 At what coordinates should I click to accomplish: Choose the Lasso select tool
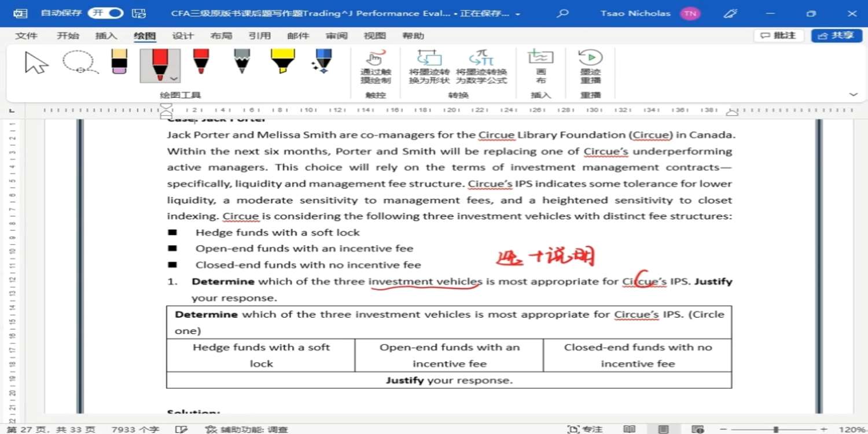pos(80,62)
